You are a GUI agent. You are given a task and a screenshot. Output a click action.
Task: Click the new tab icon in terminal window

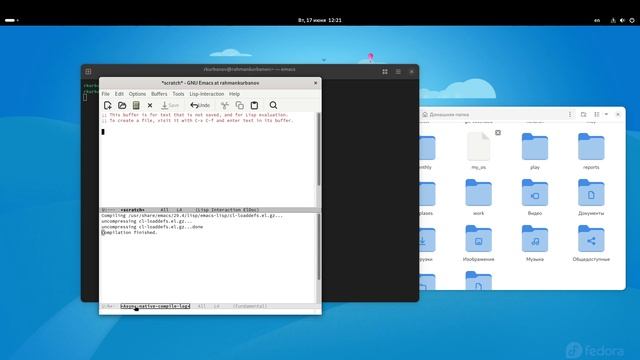point(88,71)
